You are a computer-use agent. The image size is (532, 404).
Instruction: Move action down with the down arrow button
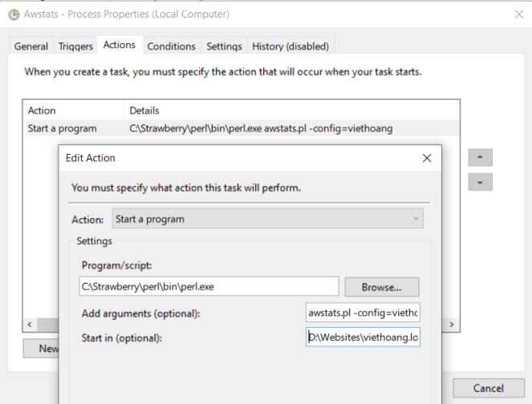(480, 183)
